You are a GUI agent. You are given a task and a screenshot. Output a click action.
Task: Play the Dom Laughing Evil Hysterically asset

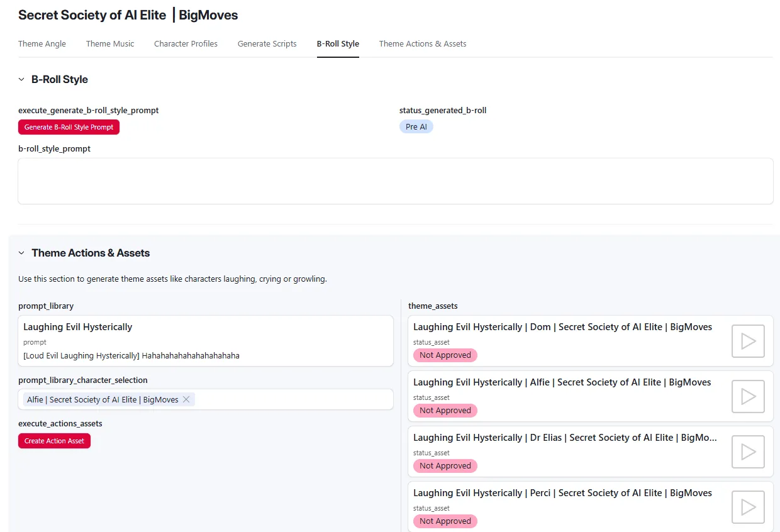pos(748,341)
